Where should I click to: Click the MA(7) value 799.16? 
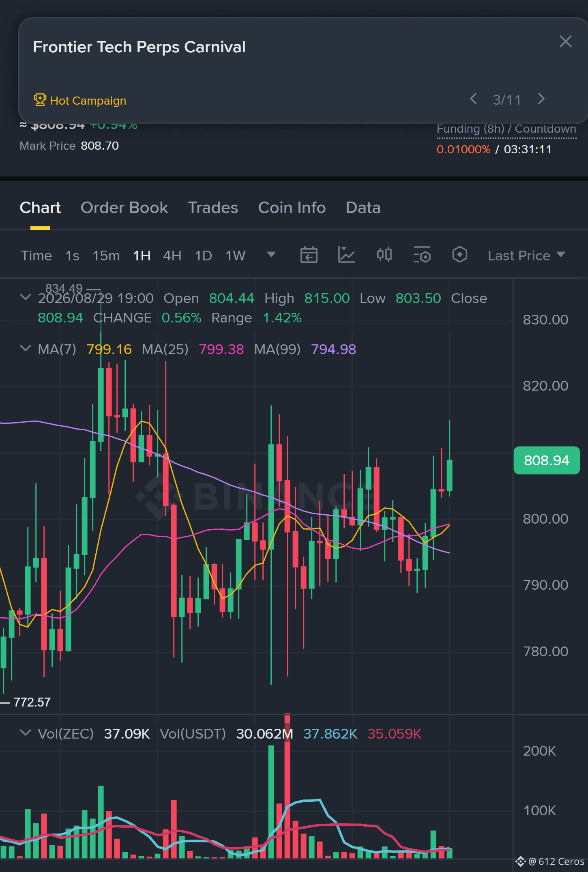point(109,349)
